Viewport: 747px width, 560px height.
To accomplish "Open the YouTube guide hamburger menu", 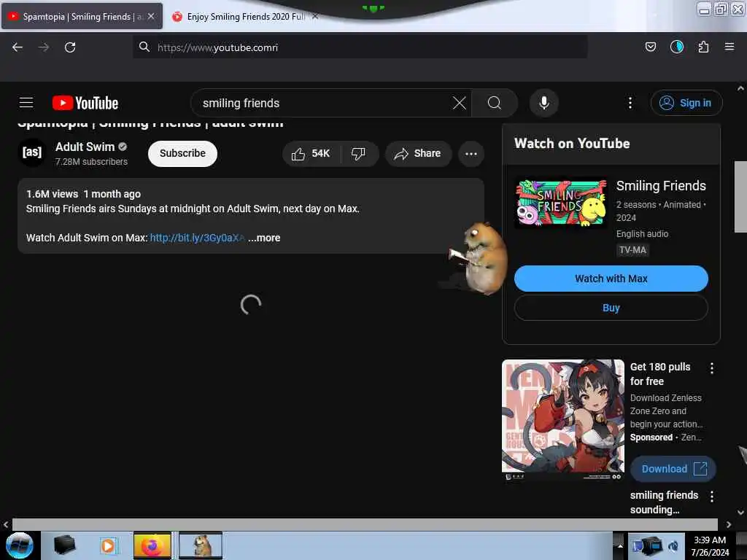I will tap(26, 103).
